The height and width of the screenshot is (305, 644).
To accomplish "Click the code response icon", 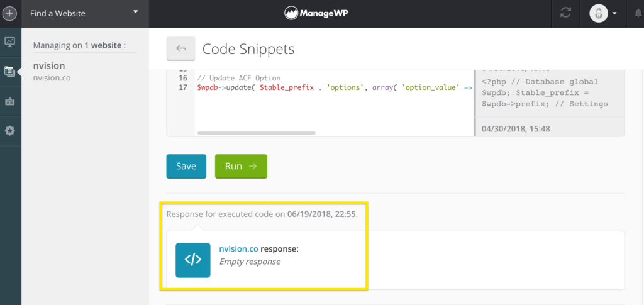I will [193, 260].
